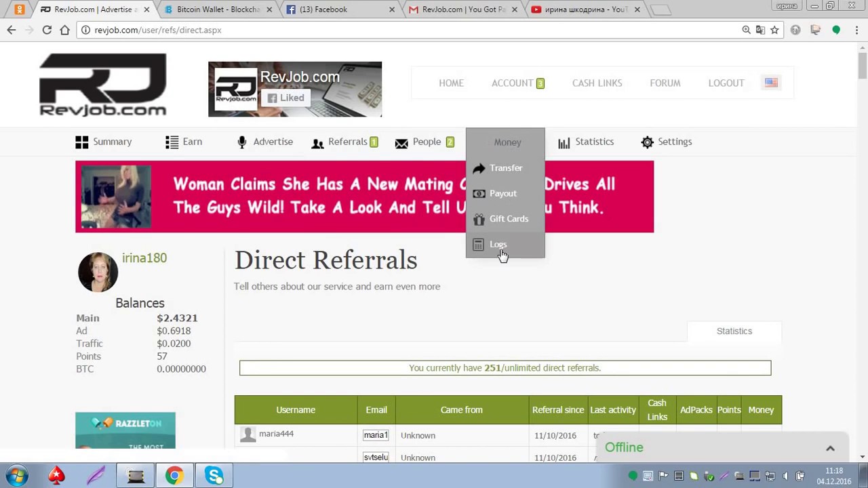Click the Razzleton side ad
Viewport: 868px width, 488px height.
point(125,430)
